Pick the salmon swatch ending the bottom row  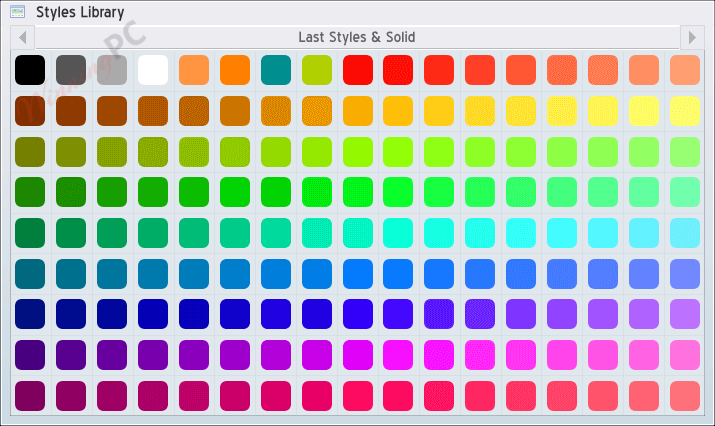click(685, 396)
